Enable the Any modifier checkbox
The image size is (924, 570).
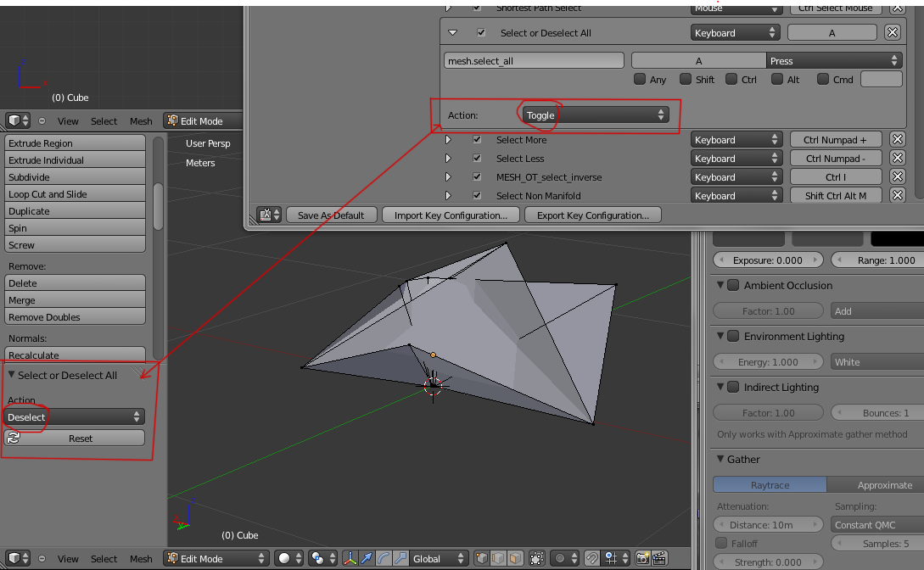click(x=640, y=79)
